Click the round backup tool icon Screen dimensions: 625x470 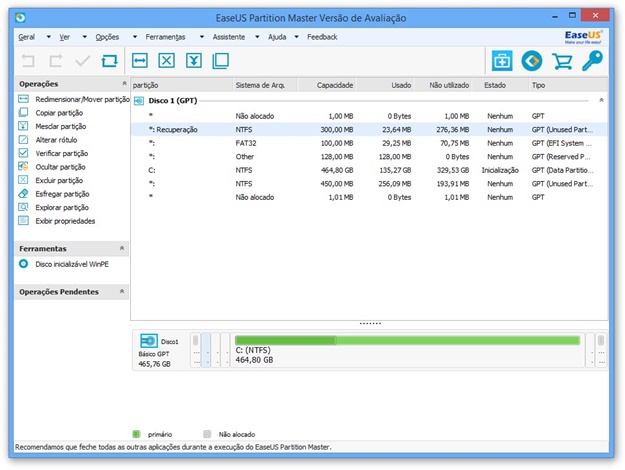point(532,61)
